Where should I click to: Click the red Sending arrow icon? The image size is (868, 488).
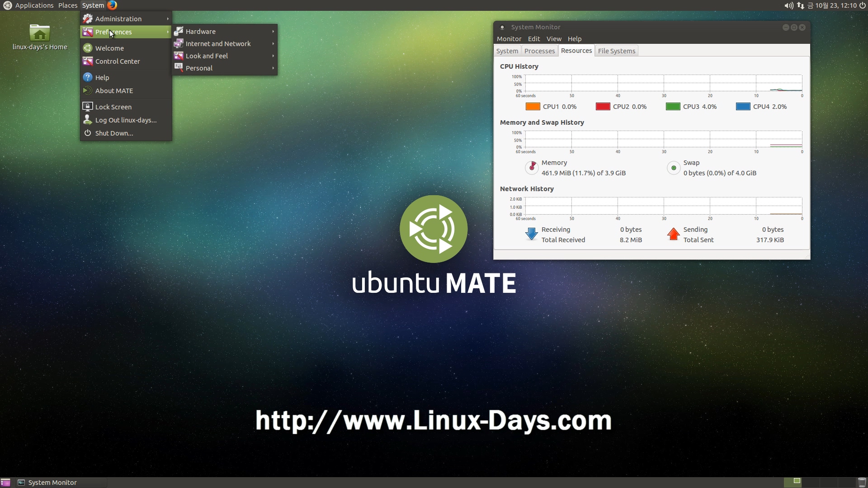point(674,234)
